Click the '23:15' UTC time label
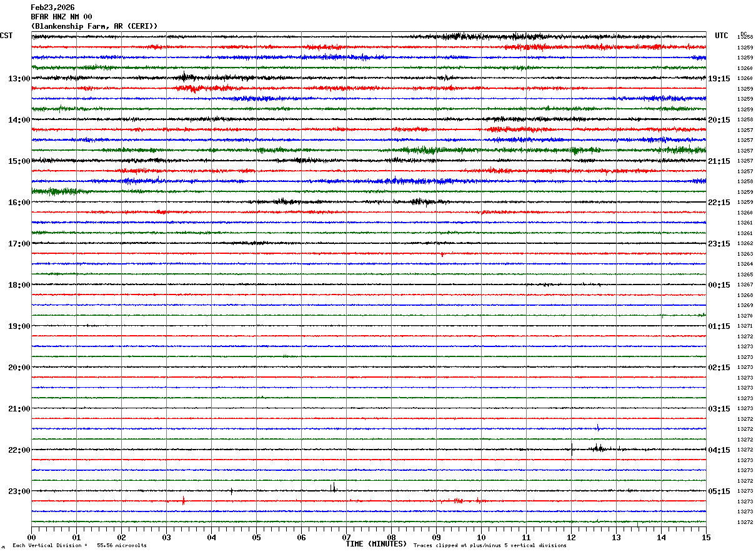Viewport: 756px width, 554px height. (719, 244)
